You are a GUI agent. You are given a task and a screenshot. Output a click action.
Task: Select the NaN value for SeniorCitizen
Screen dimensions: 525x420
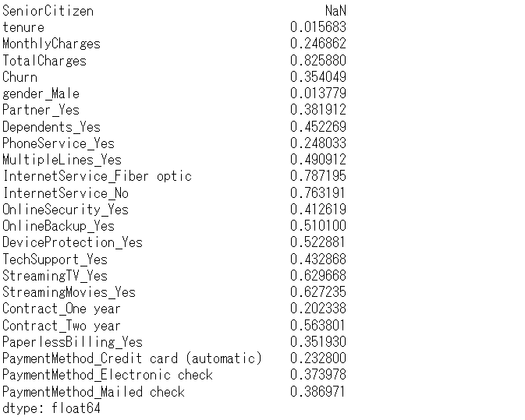click(x=335, y=11)
